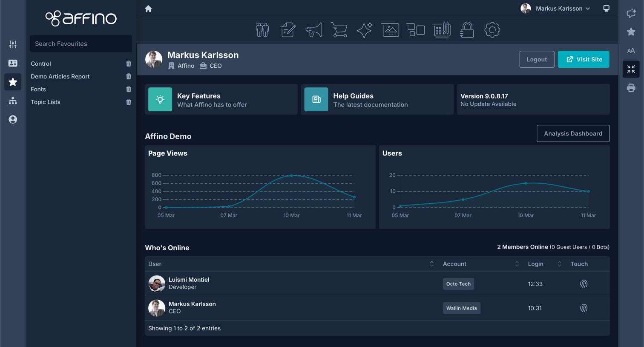The height and width of the screenshot is (347, 644).
Task: Click the Wallin Media account badge
Action: pyautogui.click(x=461, y=308)
